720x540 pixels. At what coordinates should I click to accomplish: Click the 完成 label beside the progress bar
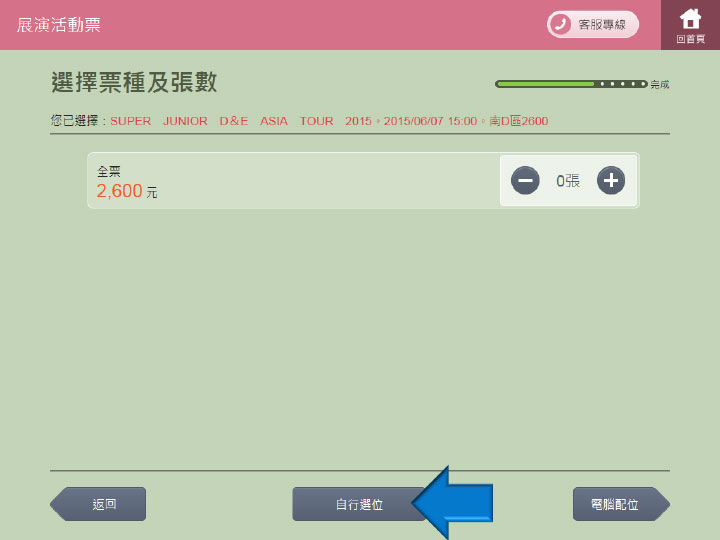point(659,85)
